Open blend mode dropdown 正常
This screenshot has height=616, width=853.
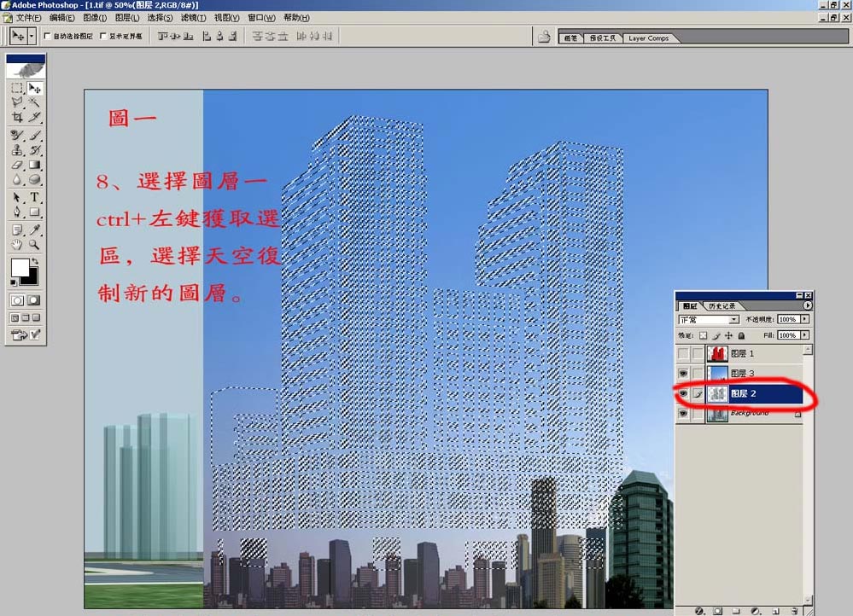pos(709,320)
